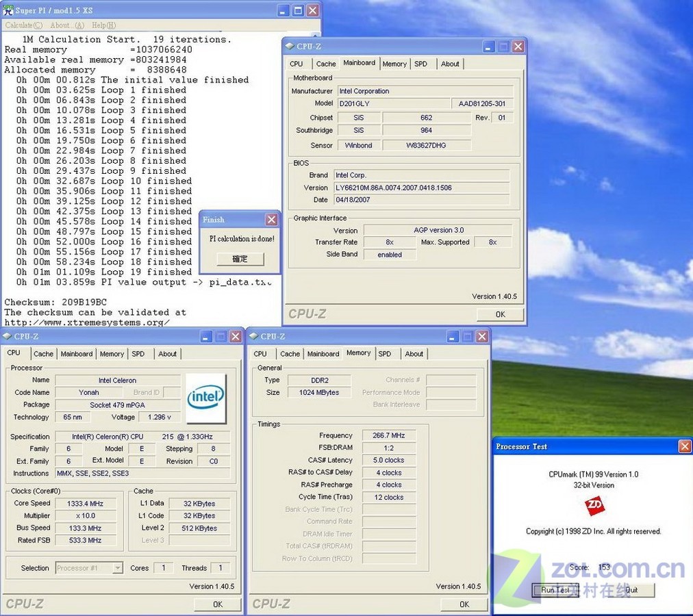Open Cache tab in the Processor CPU-Z window
Viewport: 693px width, 616px height.
click(43, 353)
